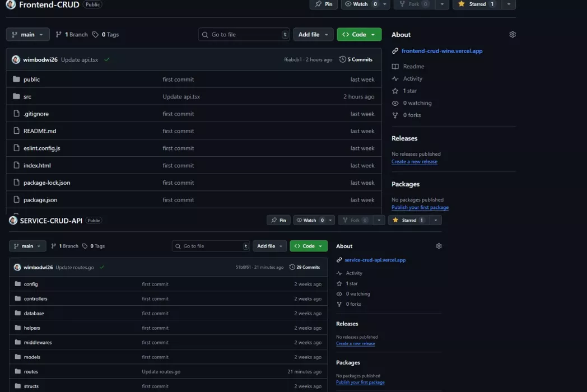Open the middlewares folder name
This screenshot has height=392, width=587.
tap(38, 343)
